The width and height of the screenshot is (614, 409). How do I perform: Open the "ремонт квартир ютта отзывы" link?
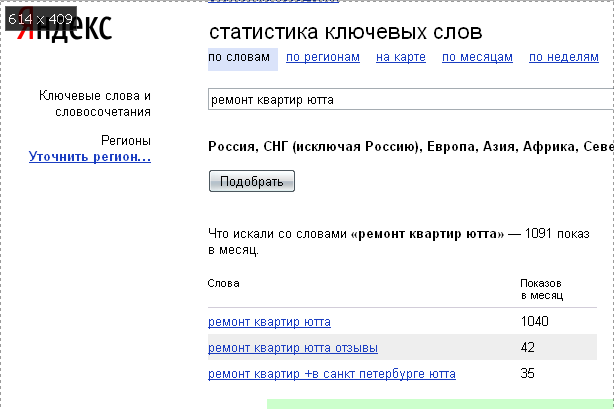[293, 348]
